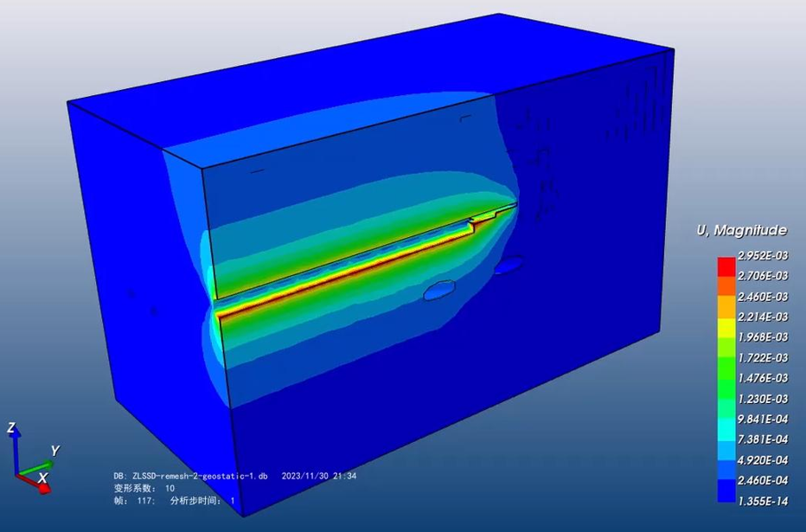Click the 2.214E-03 legend label
The width and height of the screenshot is (806, 532).
click(x=763, y=317)
